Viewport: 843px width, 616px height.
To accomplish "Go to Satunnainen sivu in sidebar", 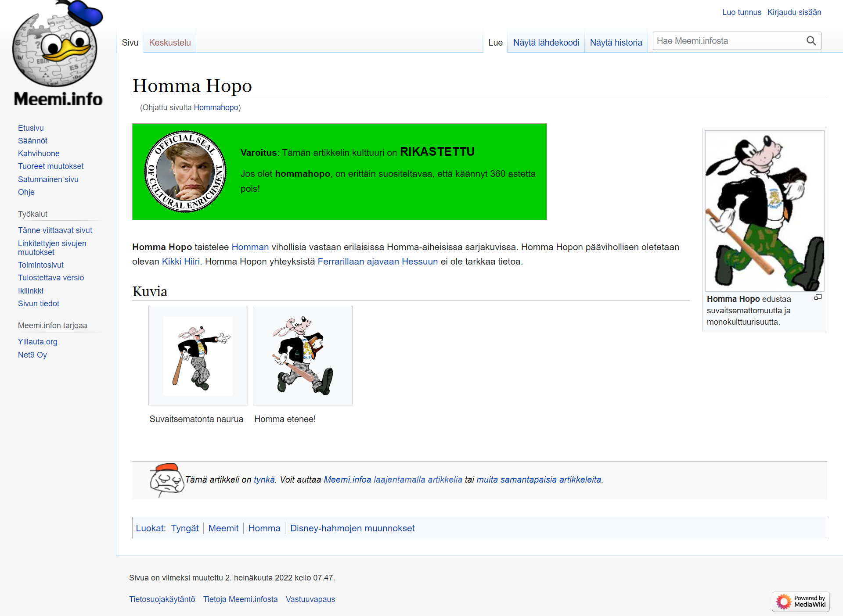I will [x=48, y=179].
